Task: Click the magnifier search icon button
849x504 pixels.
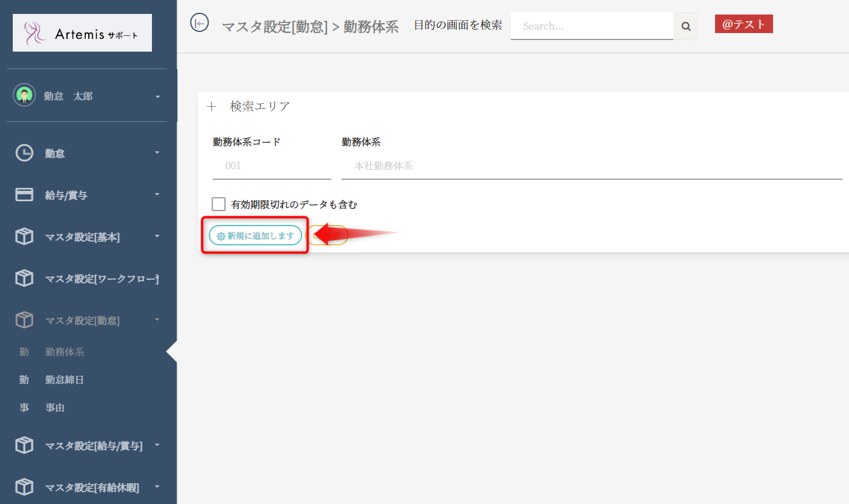Action: pyautogui.click(x=686, y=26)
